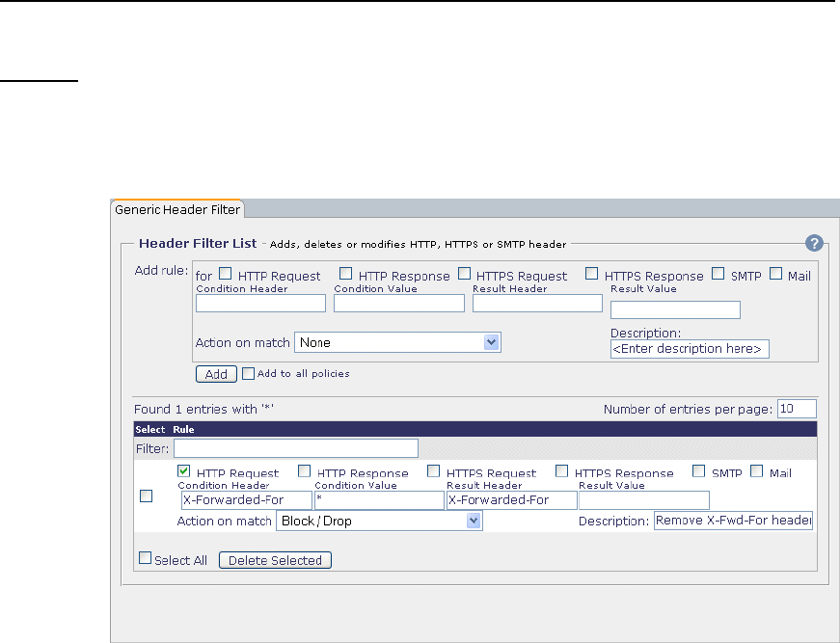Open the help icon for Header Filter List
Screen dimensions: 840x643
point(814,243)
